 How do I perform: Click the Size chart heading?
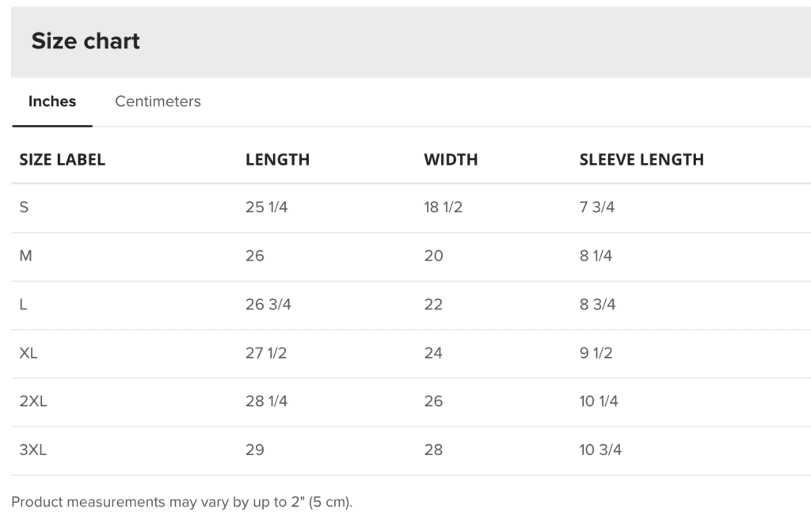point(86,41)
